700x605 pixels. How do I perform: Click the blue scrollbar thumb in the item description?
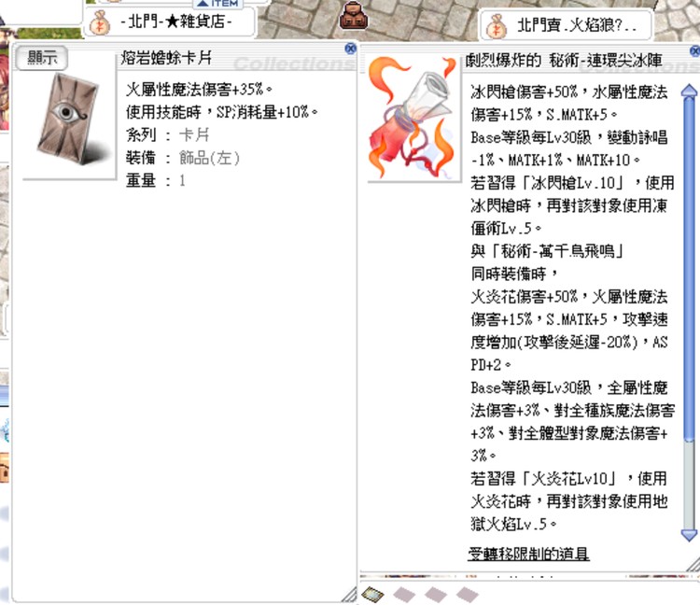690,271
